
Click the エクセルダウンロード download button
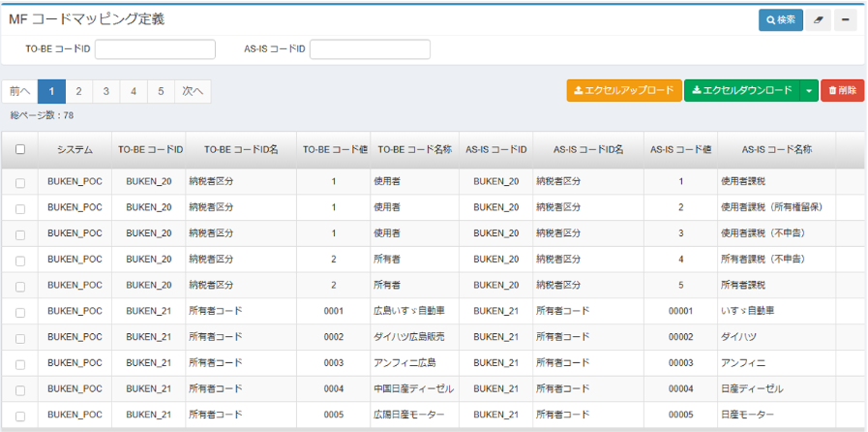tap(742, 91)
